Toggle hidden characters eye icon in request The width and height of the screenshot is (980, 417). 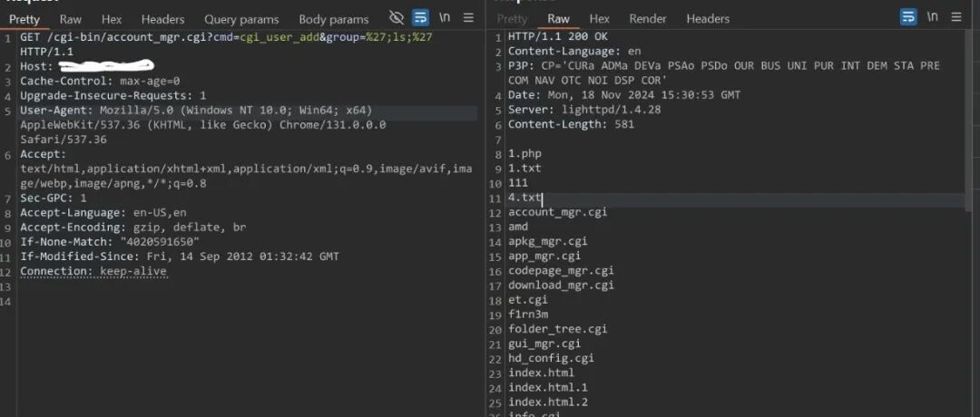397,17
